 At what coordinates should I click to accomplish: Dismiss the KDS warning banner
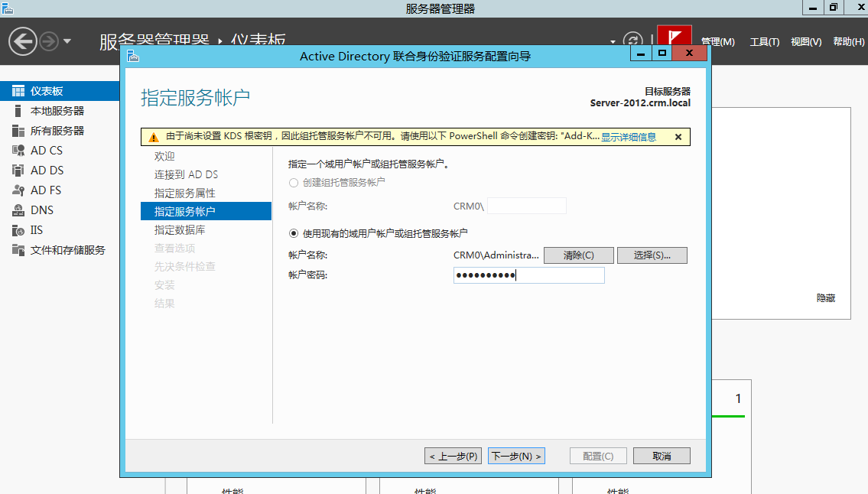coord(678,137)
